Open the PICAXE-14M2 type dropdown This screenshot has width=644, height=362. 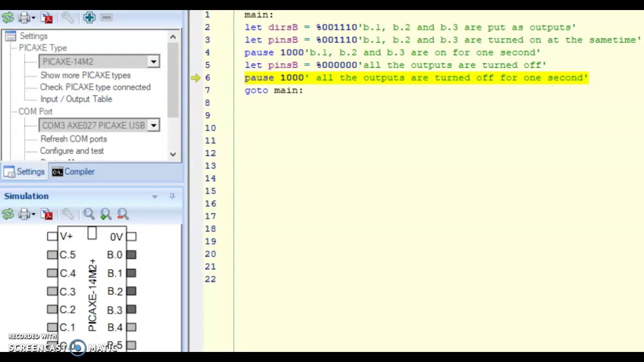tap(153, 61)
